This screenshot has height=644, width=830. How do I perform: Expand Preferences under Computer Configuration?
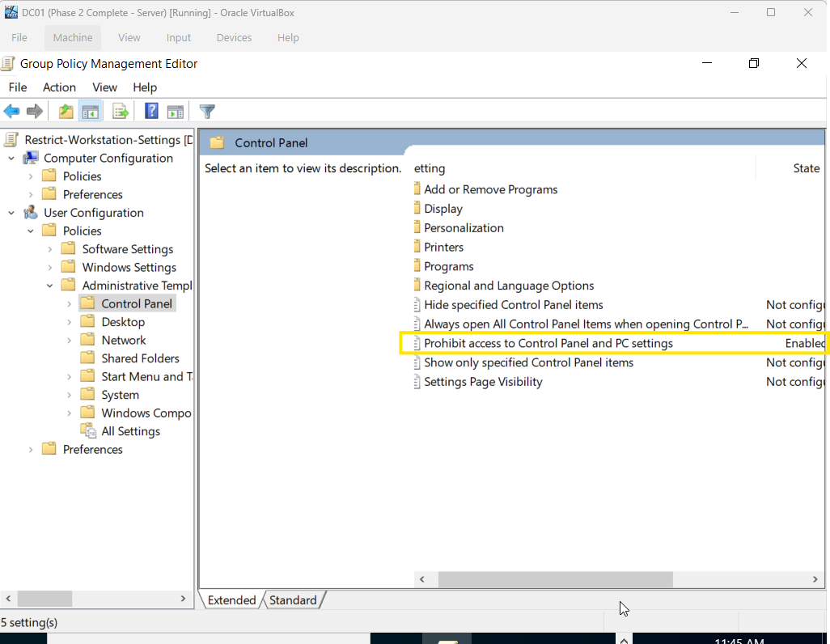point(30,194)
